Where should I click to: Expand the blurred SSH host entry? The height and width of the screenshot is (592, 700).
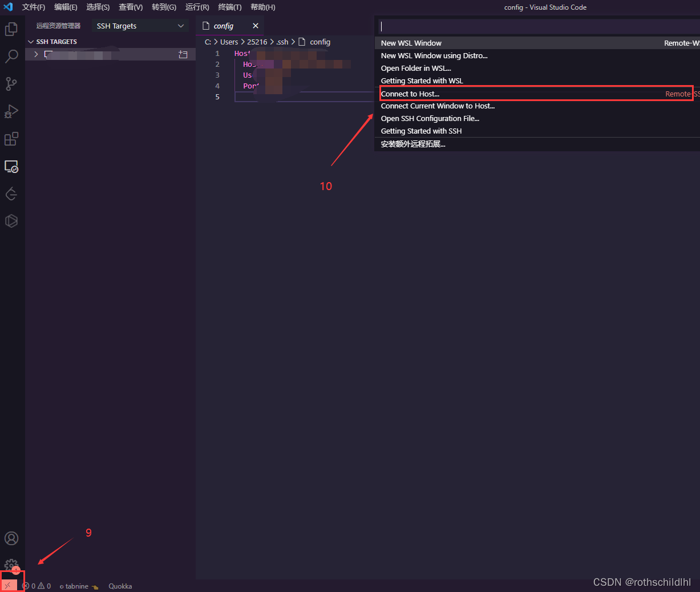pyautogui.click(x=36, y=54)
